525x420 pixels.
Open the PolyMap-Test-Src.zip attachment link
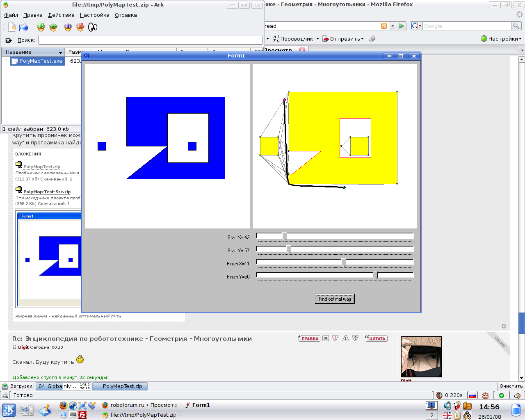47,192
